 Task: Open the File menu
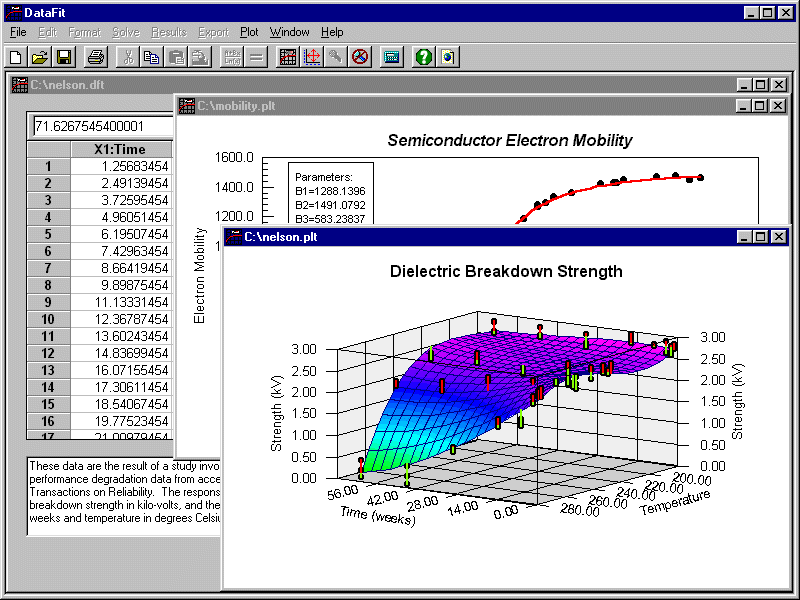pyautogui.click(x=17, y=32)
